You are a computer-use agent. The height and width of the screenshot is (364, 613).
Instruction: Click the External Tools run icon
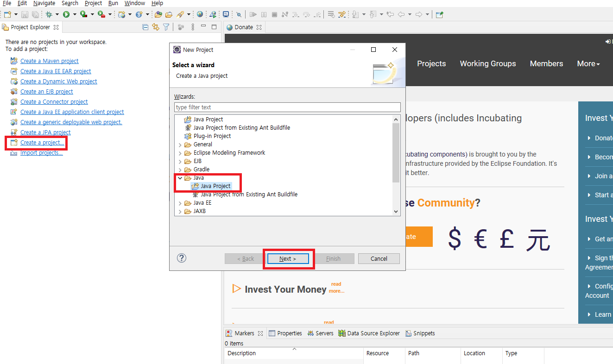point(101,14)
